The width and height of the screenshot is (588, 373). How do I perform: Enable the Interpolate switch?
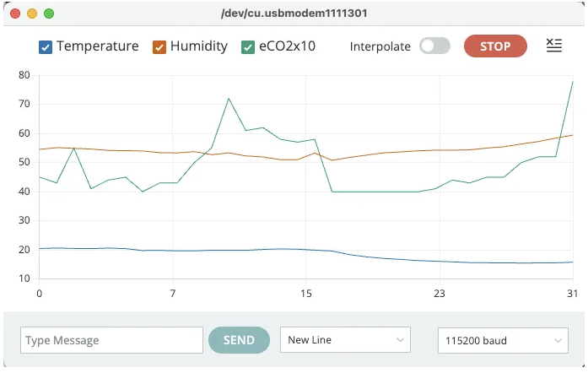[x=434, y=46]
